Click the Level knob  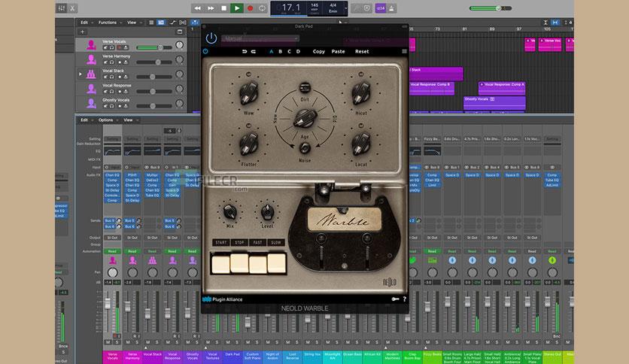(267, 211)
